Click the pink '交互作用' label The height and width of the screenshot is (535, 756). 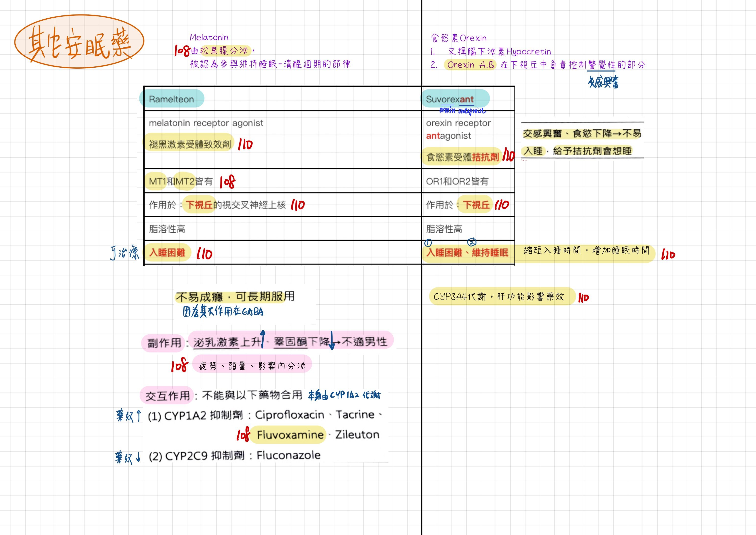click(167, 395)
